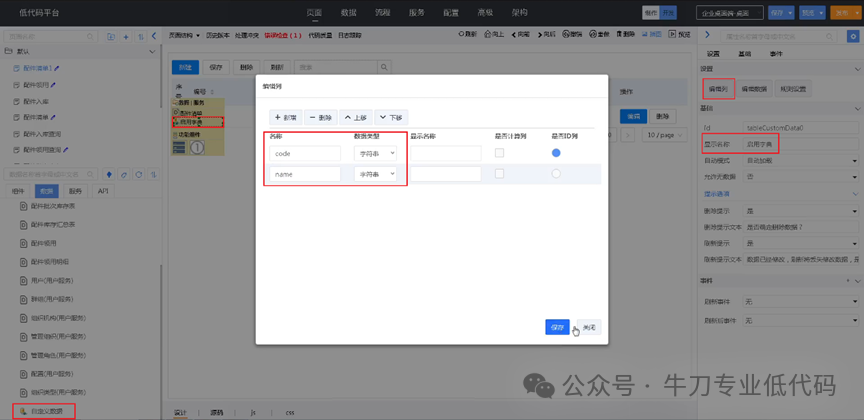This screenshot has width=864, height=420.
Task: Collapse the left panel with the chevron icon
Action: coord(154,36)
